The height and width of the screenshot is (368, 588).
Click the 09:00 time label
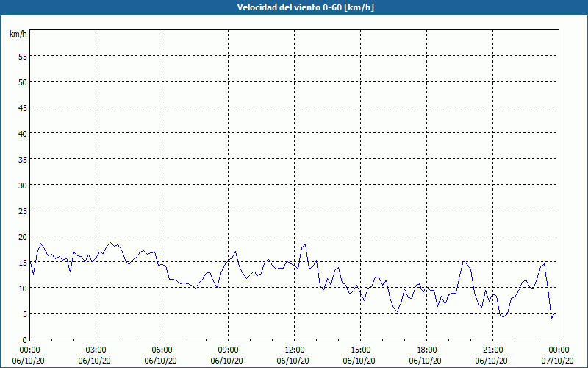tap(229, 350)
